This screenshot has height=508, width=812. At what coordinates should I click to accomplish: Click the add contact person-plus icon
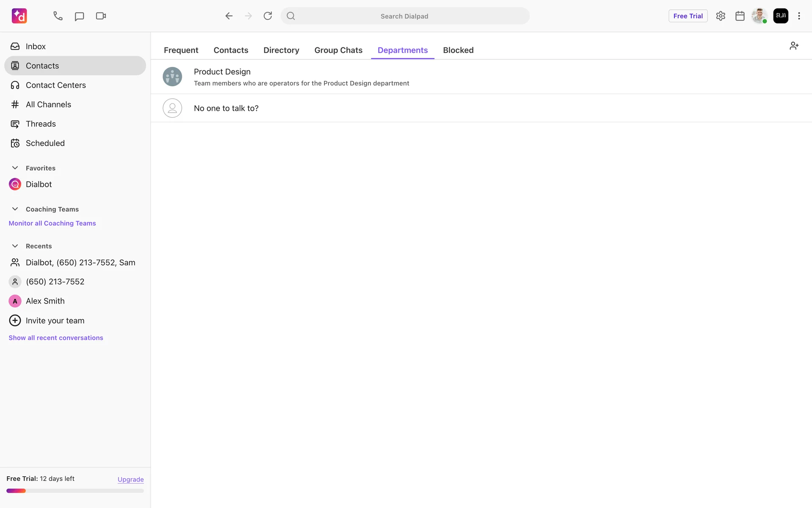point(794,46)
